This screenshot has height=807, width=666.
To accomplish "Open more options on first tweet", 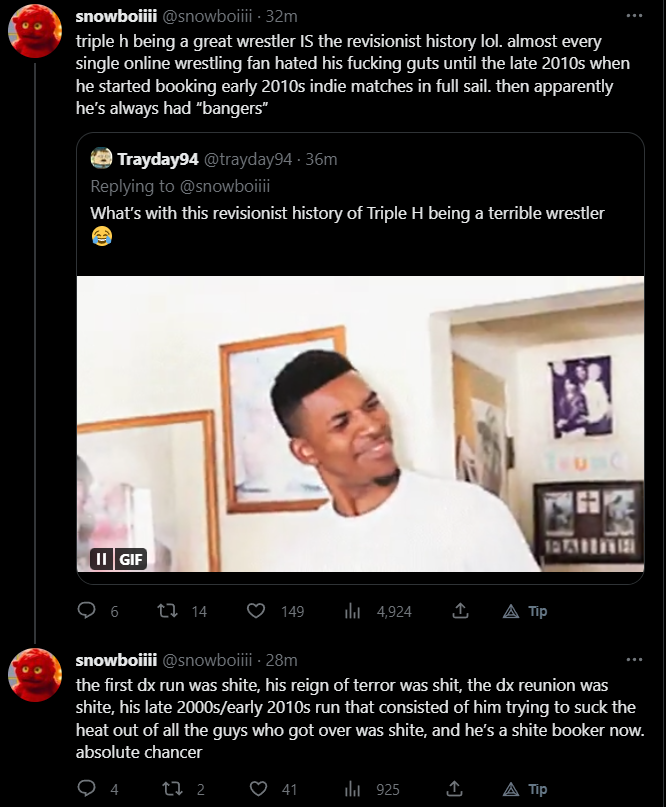I will (634, 17).
